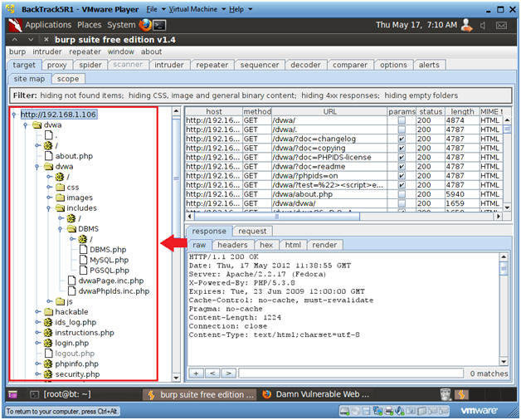Expand the login.php tree node

[x=37, y=343]
